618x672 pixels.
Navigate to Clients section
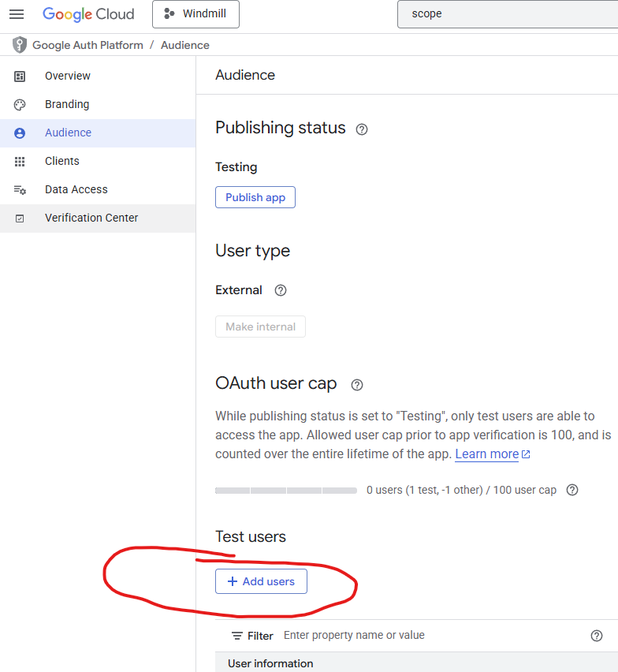click(x=62, y=161)
